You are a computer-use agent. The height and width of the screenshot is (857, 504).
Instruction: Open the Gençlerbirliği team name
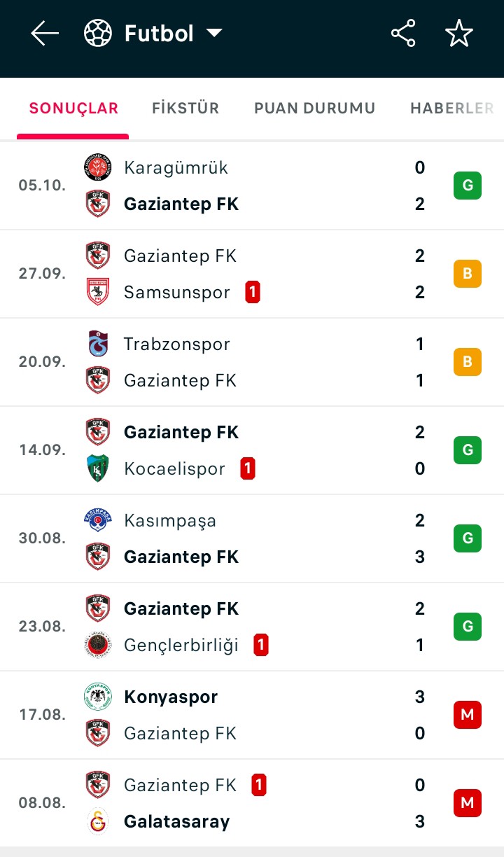point(181,645)
